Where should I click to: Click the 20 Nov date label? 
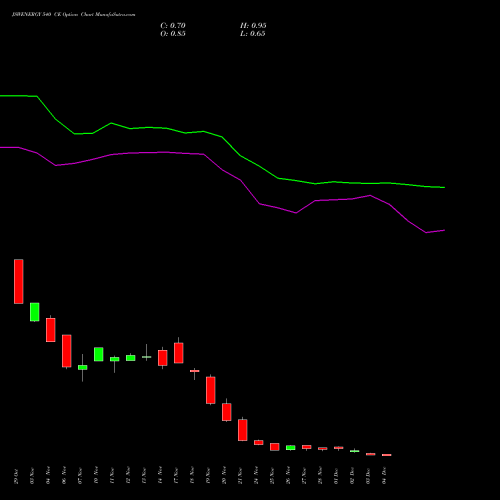pos(224,475)
